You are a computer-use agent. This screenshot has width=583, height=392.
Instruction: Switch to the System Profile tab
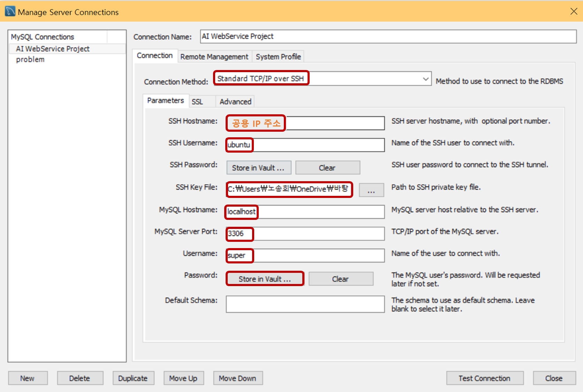click(278, 56)
